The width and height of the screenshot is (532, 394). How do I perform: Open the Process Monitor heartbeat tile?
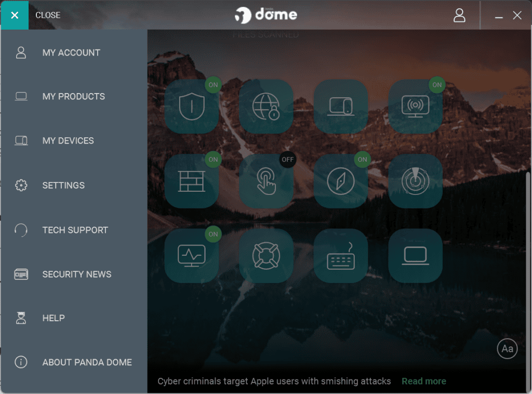(x=192, y=256)
